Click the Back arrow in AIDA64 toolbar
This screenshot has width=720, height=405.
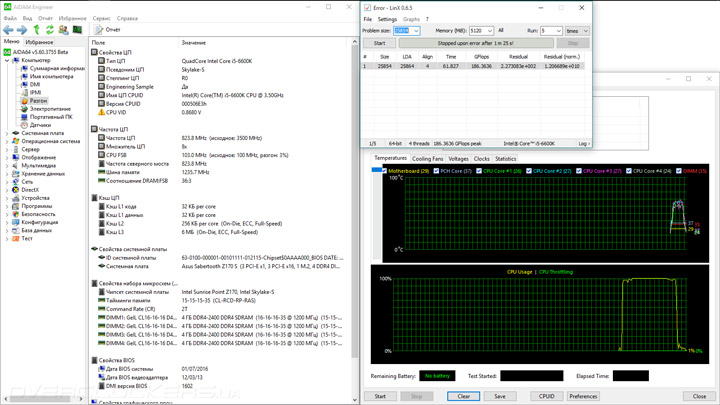(8, 30)
